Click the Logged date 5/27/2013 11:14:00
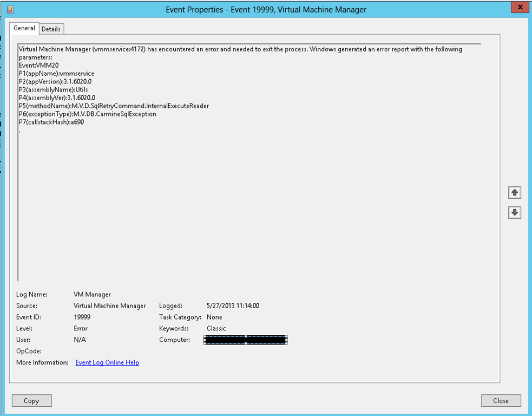The height and width of the screenshot is (416, 532). point(233,305)
